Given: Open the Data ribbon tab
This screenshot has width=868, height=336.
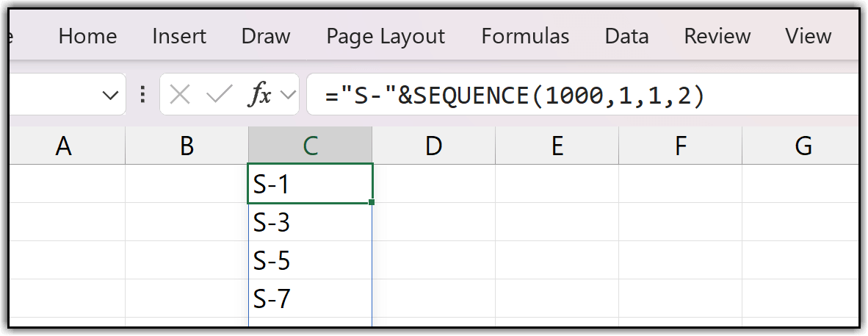Looking at the screenshot, I should (626, 36).
